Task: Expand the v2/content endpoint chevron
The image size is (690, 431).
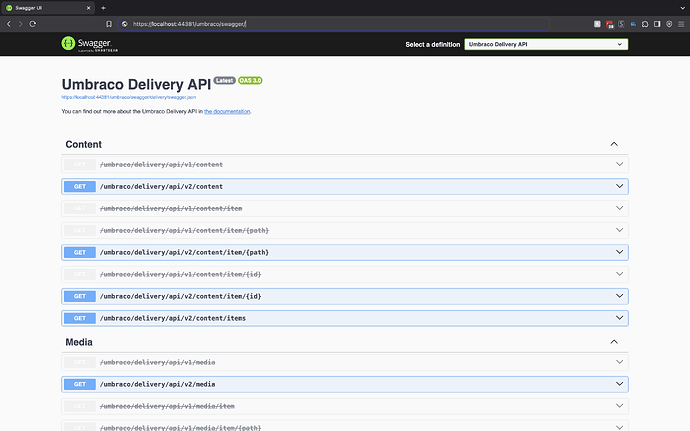Action: (x=619, y=186)
